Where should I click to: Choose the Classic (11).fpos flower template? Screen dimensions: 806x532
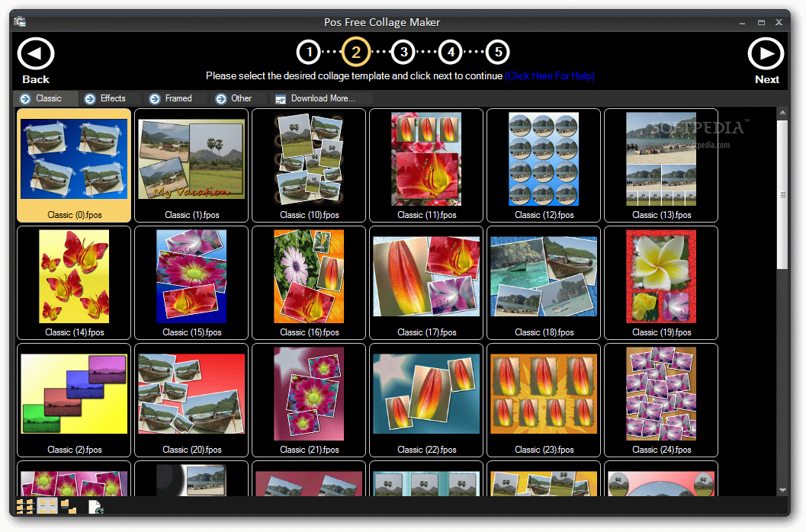point(426,165)
